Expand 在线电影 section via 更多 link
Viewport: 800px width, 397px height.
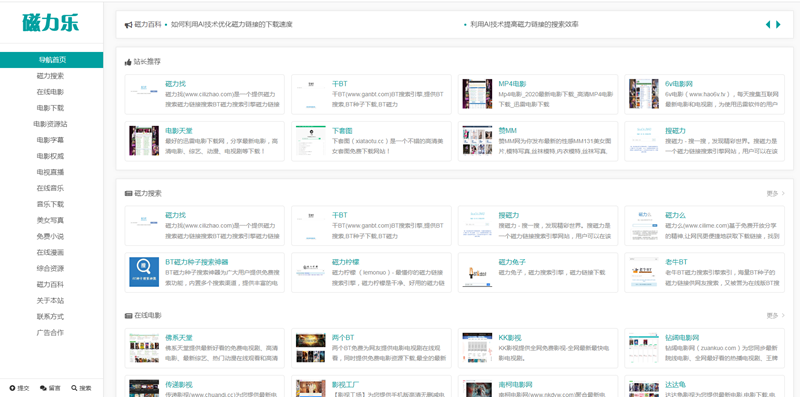pyautogui.click(x=775, y=315)
